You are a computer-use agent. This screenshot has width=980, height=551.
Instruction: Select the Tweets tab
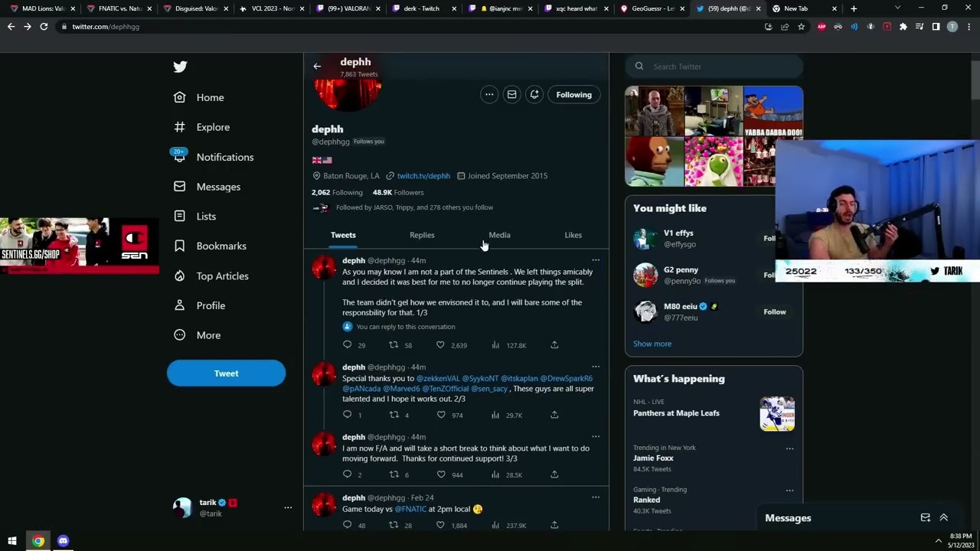343,235
